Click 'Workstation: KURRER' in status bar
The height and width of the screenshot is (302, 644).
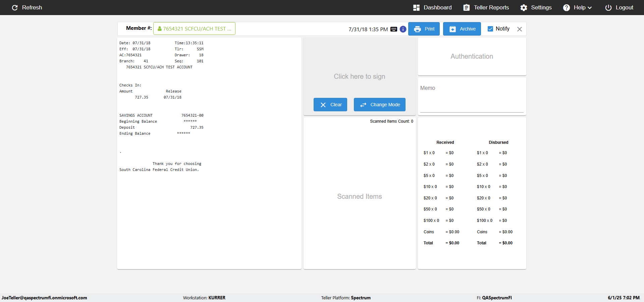point(204,298)
